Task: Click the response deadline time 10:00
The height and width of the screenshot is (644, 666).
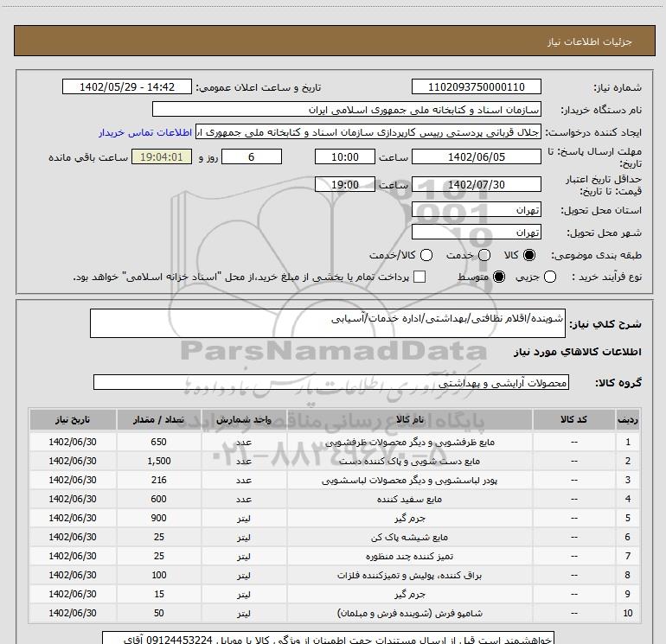Action: click(x=345, y=157)
